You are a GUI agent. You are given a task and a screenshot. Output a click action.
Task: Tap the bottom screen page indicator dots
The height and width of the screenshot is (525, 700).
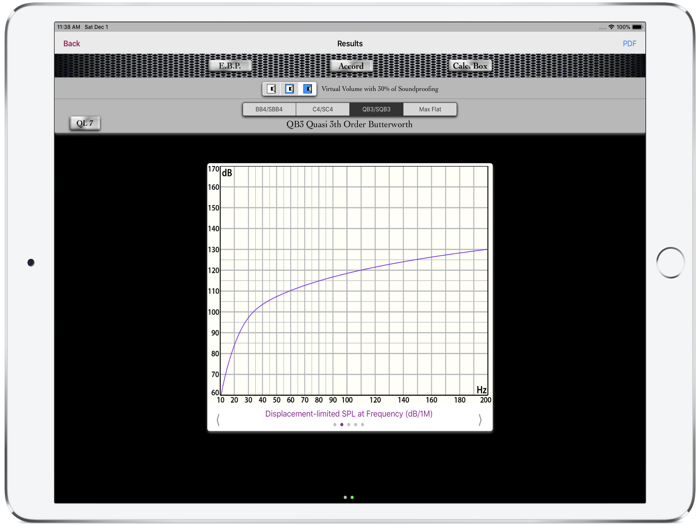coord(349,497)
